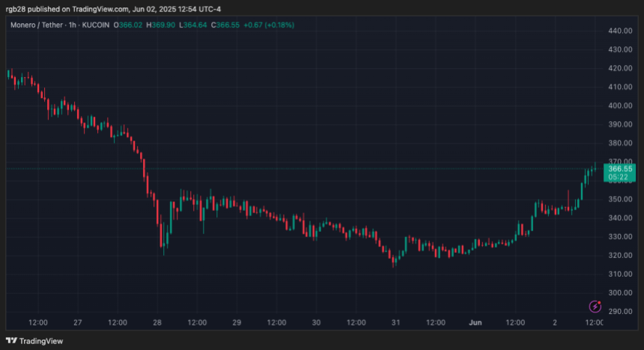Click the 31 date label on time axis
The height and width of the screenshot is (350, 644).
[395, 323]
